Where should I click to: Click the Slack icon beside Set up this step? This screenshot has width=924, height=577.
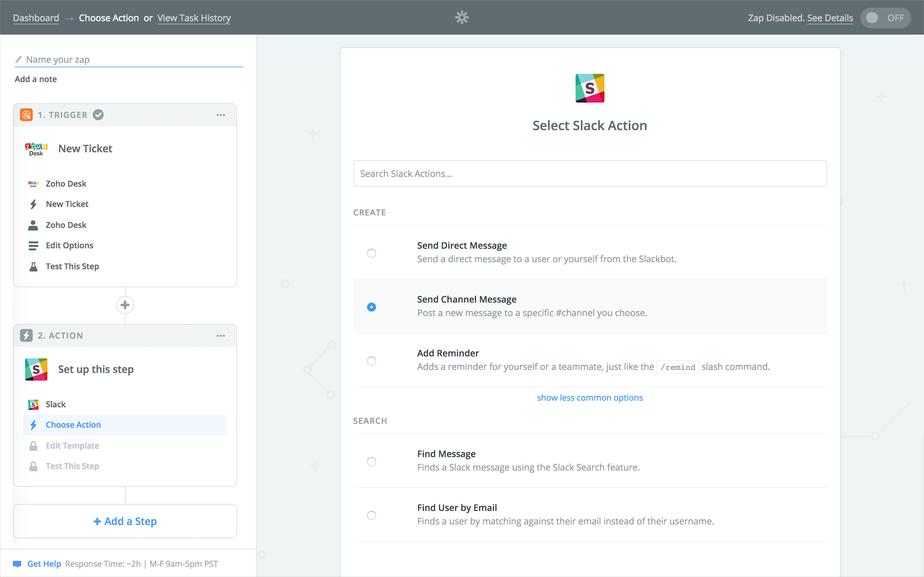coord(36,369)
